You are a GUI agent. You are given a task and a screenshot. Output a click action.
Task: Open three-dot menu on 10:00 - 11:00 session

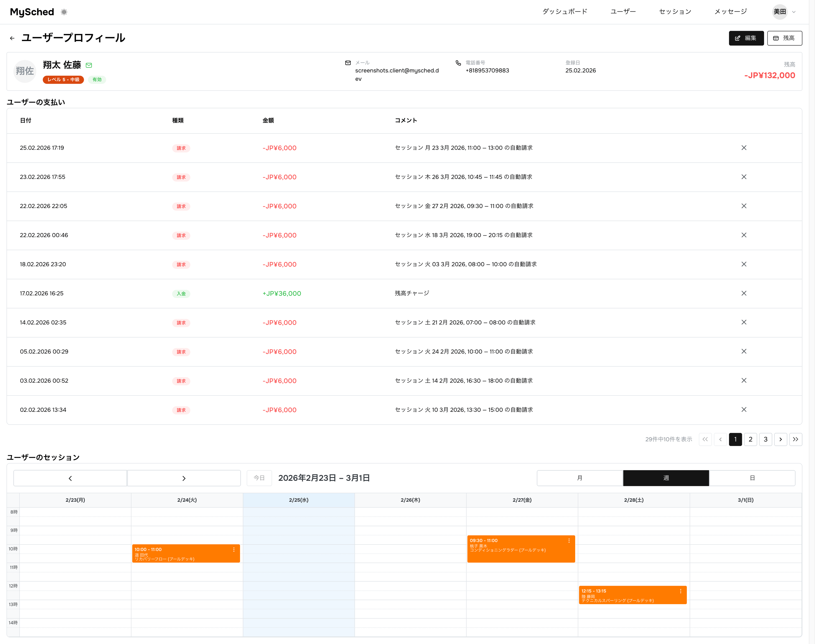(234, 550)
